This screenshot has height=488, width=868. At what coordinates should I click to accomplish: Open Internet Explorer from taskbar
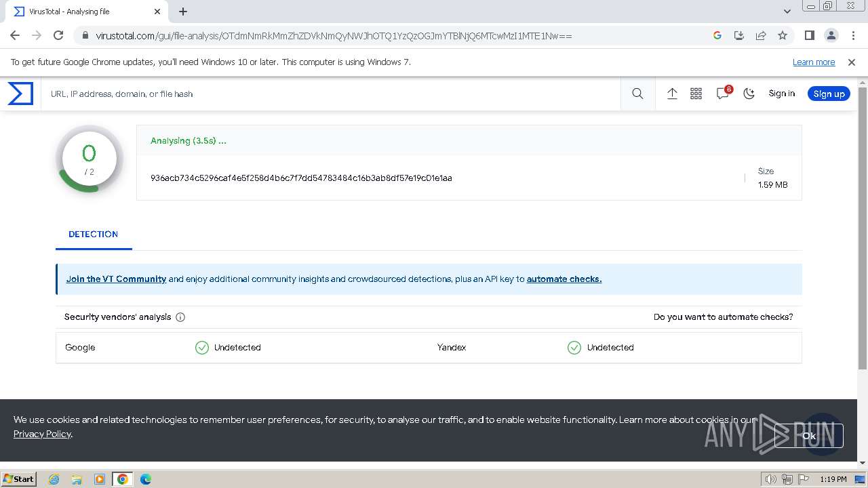pos(54,479)
